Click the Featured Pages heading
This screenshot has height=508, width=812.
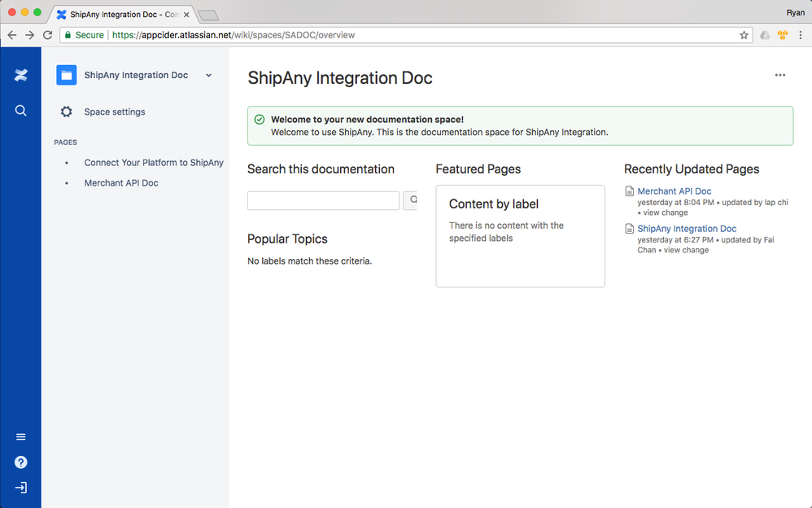(x=478, y=169)
